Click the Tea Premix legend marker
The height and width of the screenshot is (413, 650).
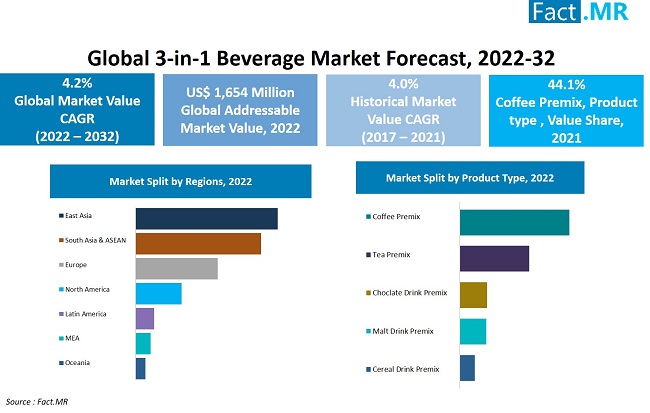click(368, 255)
